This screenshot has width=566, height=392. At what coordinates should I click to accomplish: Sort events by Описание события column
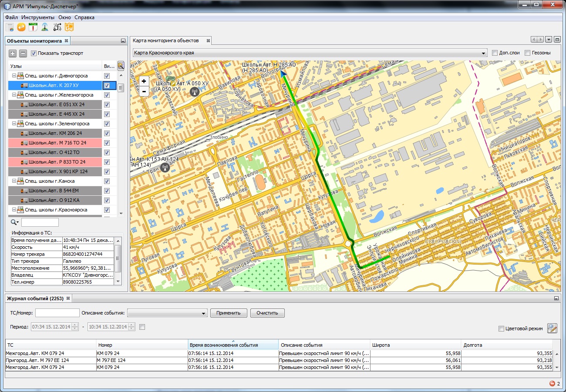pyautogui.click(x=324, y=345)
